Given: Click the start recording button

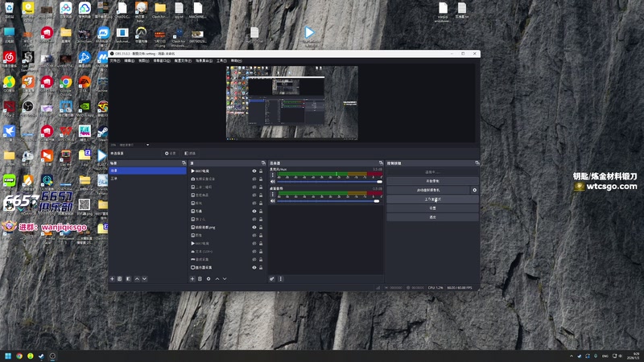Looking at the screenshot, I should click(432, 181).
